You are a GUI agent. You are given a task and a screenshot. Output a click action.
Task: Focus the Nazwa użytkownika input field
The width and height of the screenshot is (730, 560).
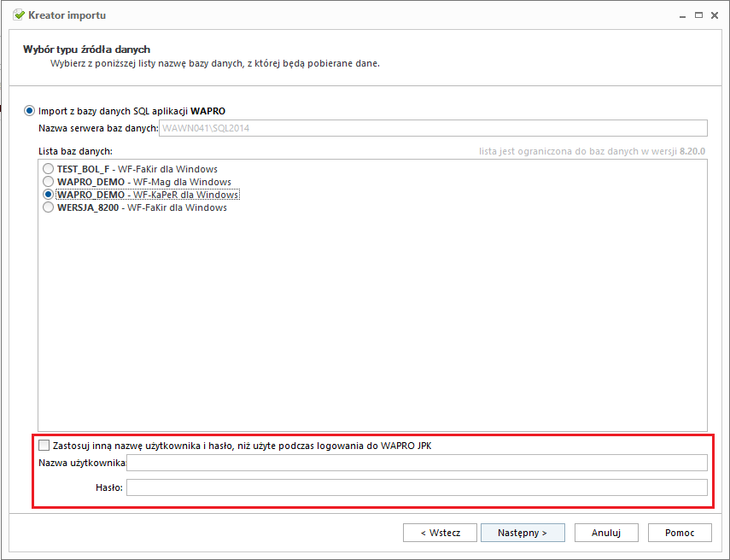click(x=417, y=463)
